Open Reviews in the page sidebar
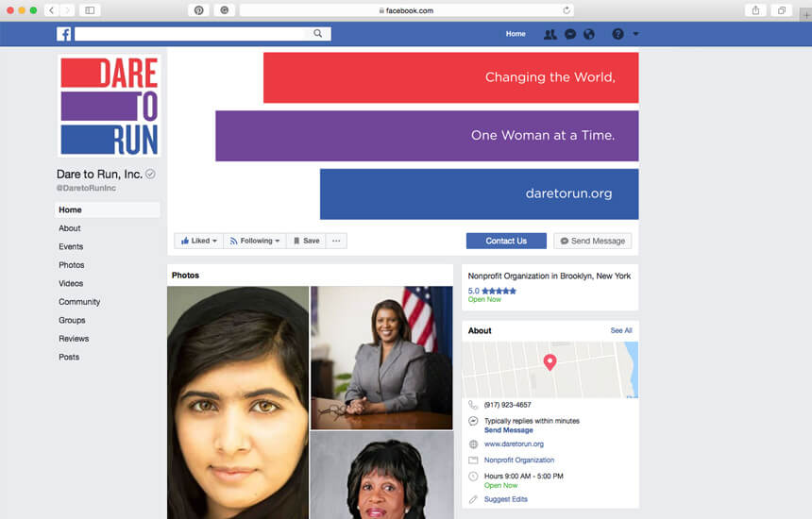 click(x=74, y=339)
